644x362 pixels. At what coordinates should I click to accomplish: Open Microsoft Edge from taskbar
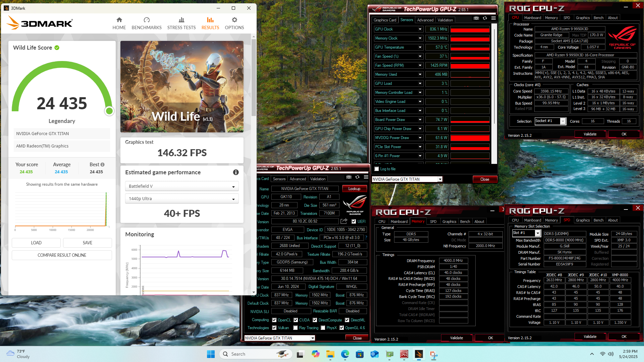click(x=345, y=354)
